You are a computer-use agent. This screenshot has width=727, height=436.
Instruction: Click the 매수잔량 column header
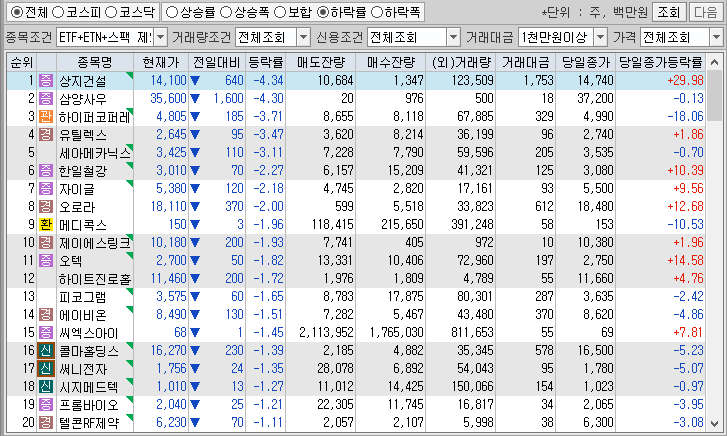tap(391, 62)
